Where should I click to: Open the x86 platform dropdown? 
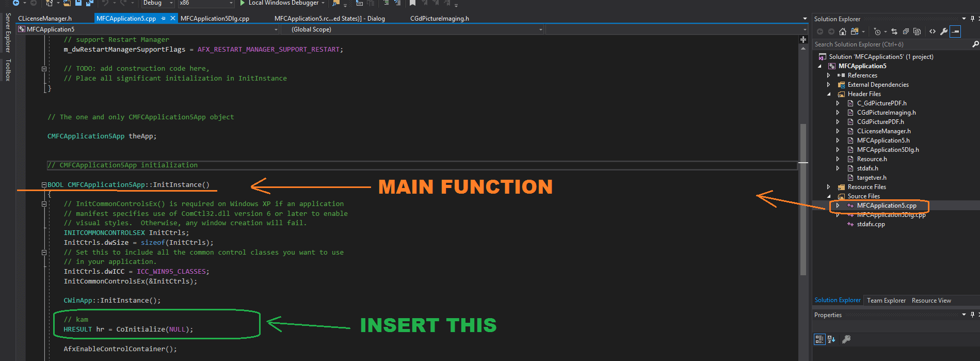pyautogui.click(x=231, y=3)
